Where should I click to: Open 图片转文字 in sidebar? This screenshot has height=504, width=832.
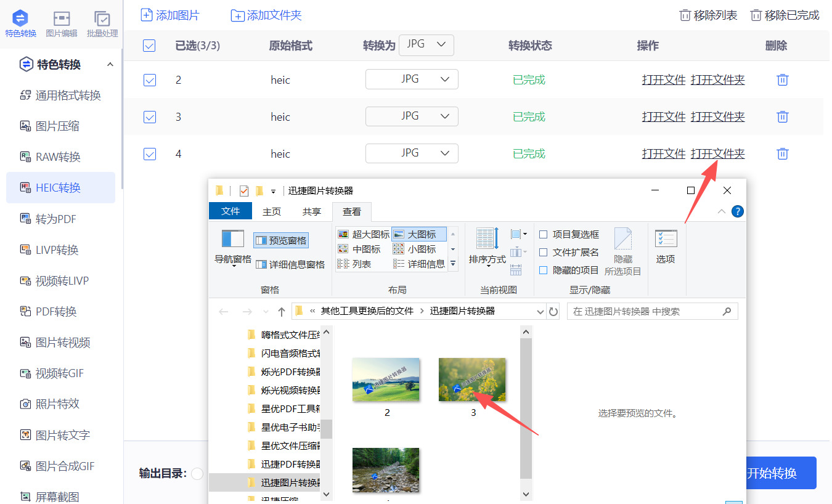click(x=55, y=435)
